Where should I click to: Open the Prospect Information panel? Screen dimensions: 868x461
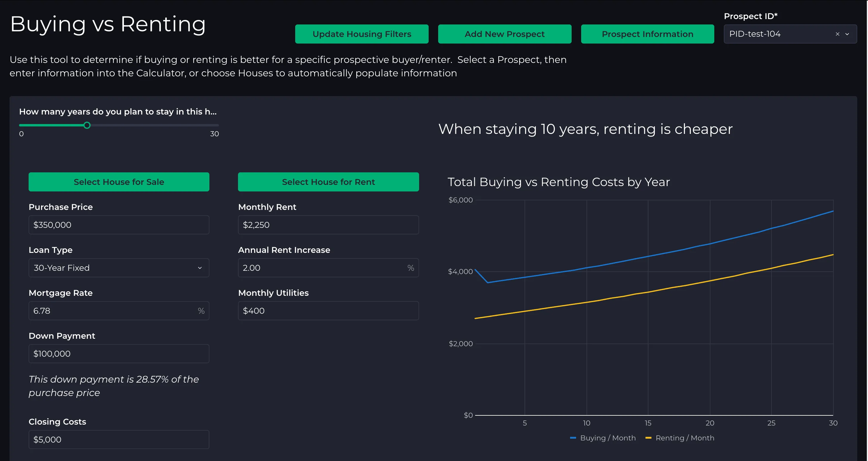648,34
